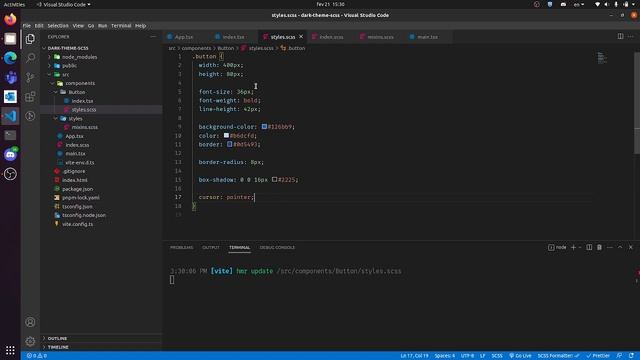Open the File menu
Viewport: 640px width, 360px height.
pyautogui.click(x=27, y=26)
